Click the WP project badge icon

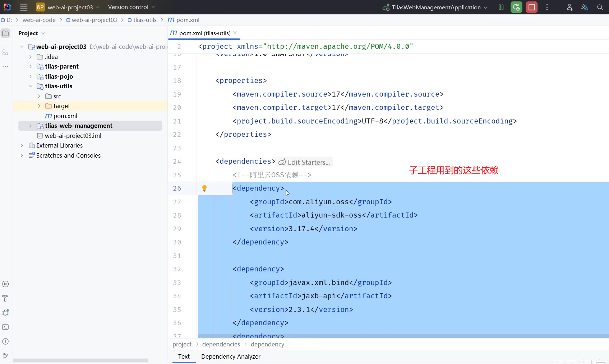pyautogui.click(x=40, y=7)
